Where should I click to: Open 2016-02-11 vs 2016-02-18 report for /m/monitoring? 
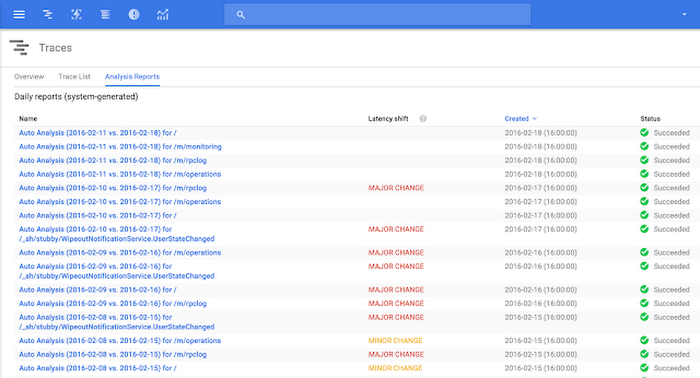click(x=120, y=146)
